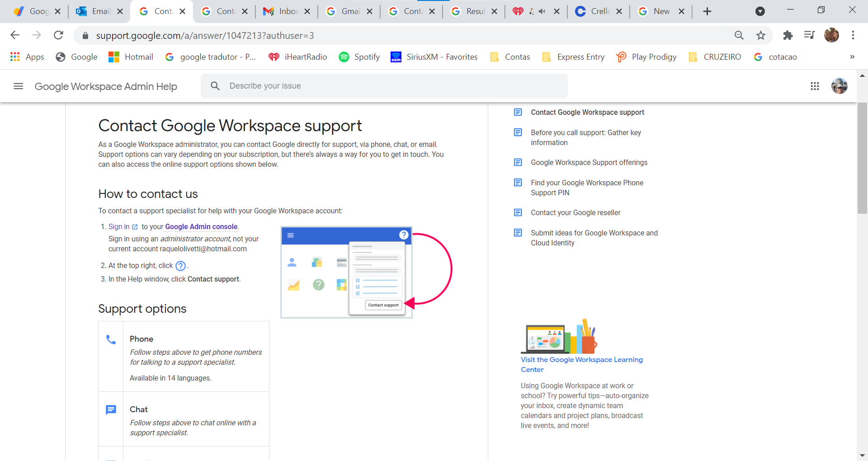Visit the Google Workspace Learning Center link

click(x=581, y=365)
